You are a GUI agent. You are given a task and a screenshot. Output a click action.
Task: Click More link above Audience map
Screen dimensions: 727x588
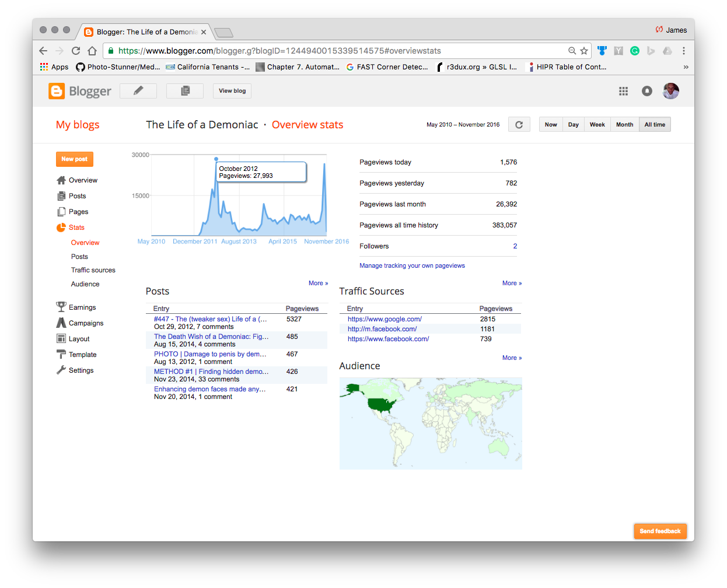tap(512, 358)
